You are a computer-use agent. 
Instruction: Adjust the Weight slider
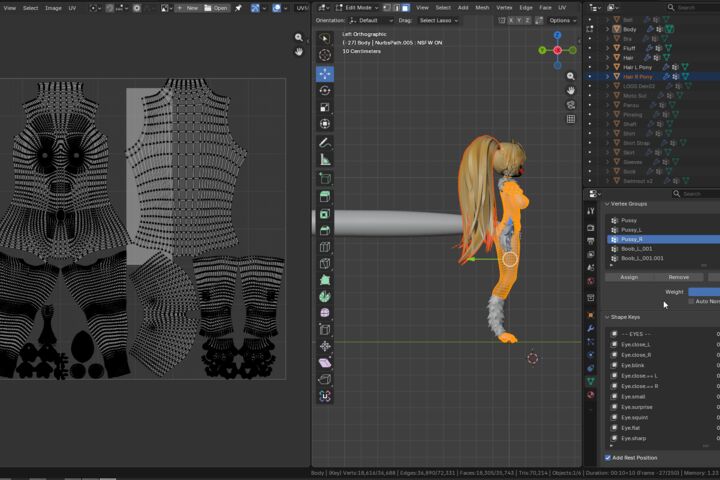pyautogui.click(x=704, y=292)
